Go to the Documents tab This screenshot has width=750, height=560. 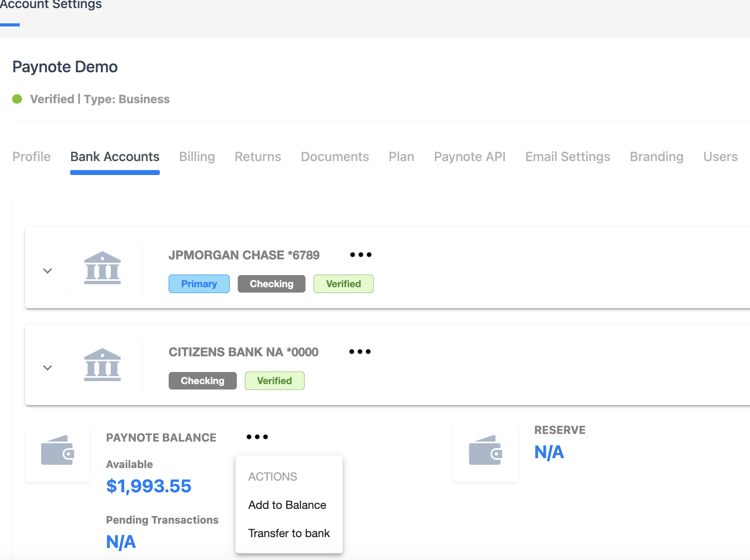click(x=335, y=157)
